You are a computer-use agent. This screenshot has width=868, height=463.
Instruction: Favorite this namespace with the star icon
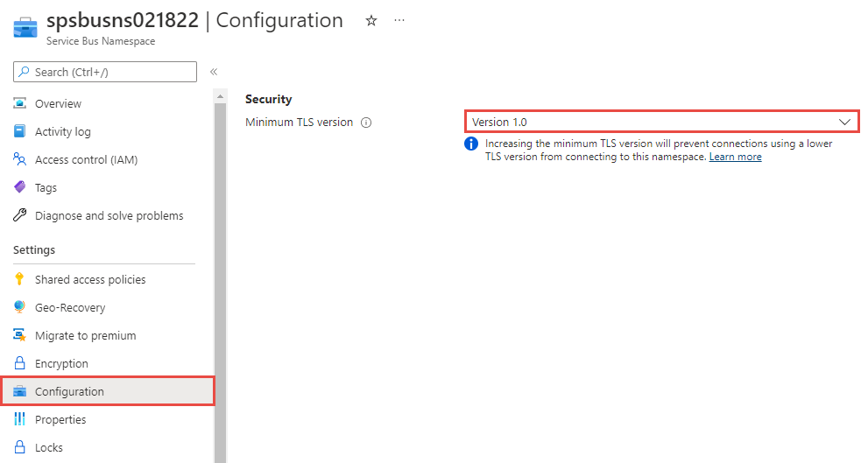(x=371, y=20)
